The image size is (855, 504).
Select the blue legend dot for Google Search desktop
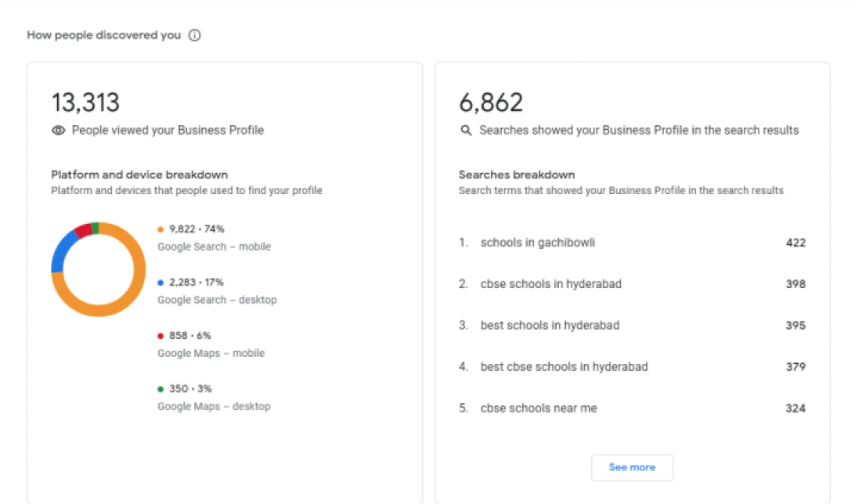click(x=161, y=282)
